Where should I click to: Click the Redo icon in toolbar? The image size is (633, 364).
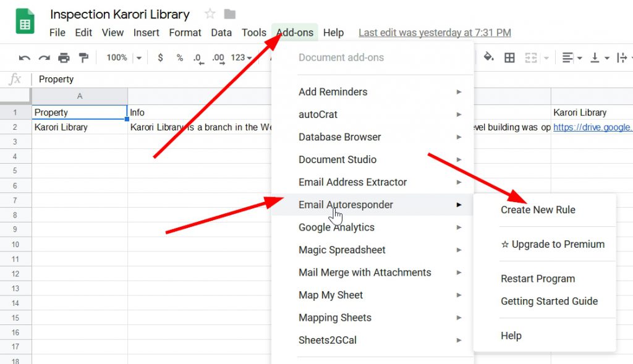pyautogui.click(x=44, y=58)
